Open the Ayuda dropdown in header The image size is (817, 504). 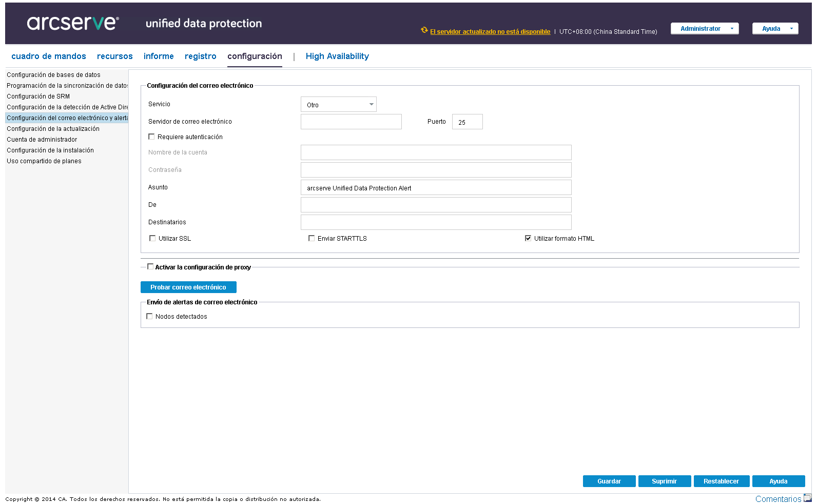[775, 29]
